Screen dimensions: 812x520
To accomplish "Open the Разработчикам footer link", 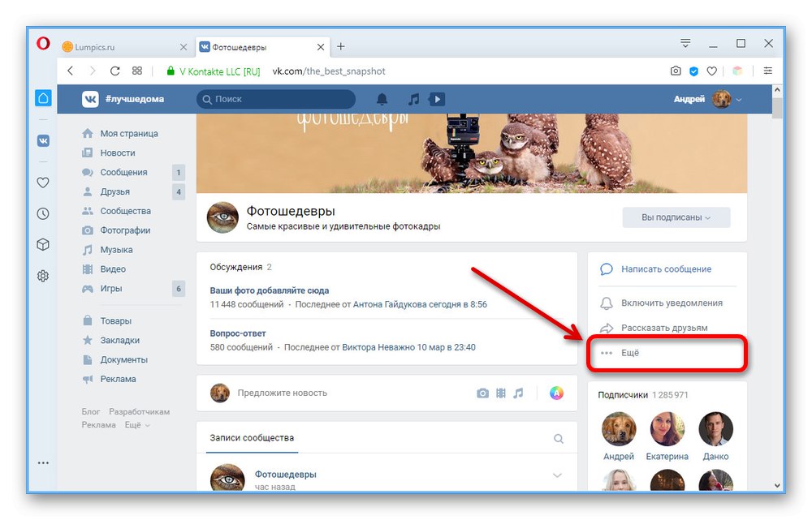I will (140, 412).
